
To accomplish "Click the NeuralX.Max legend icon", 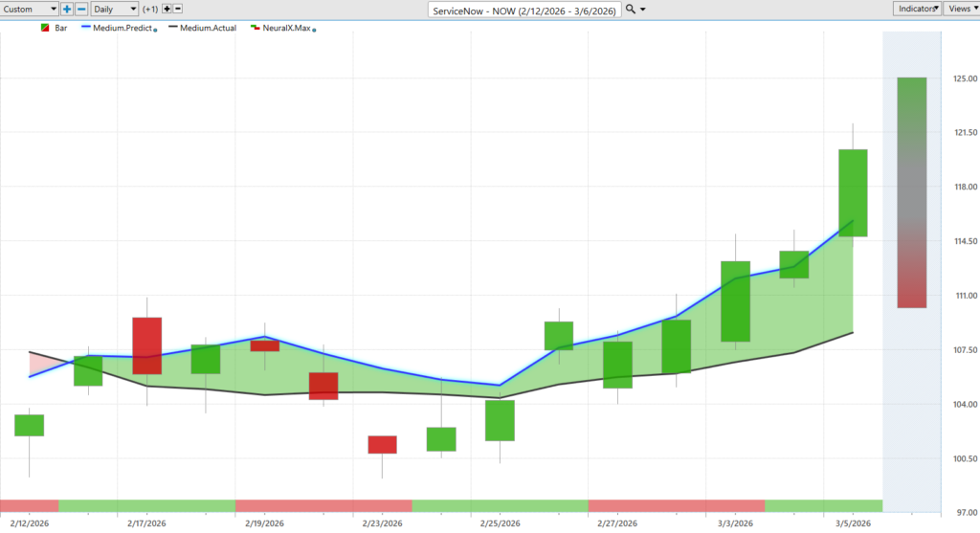I will pyautogui.click(x=255, y=28).
